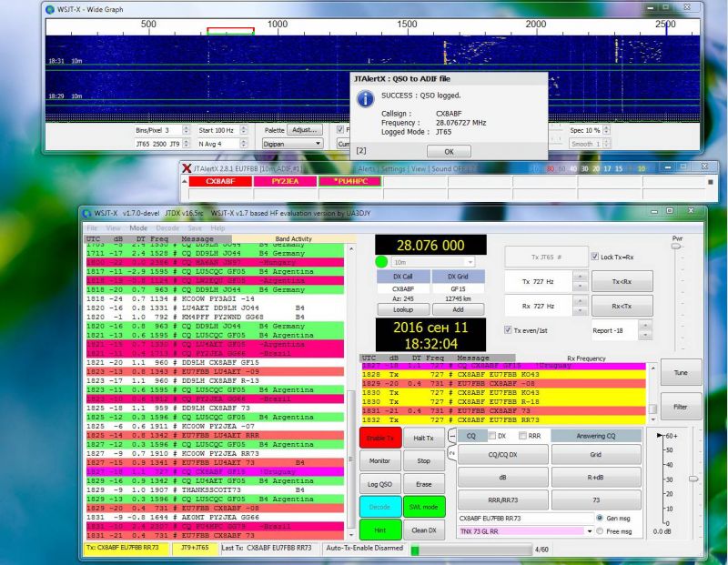This screenshot has width=728, height=565.
Task: Toggle the Lock Tx=Rx checkbox
Action: [595, 257]
